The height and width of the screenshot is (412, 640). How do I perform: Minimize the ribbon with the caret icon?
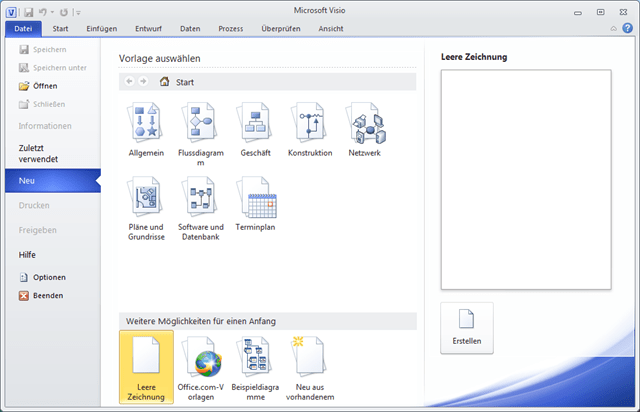[x=613, y=29]
